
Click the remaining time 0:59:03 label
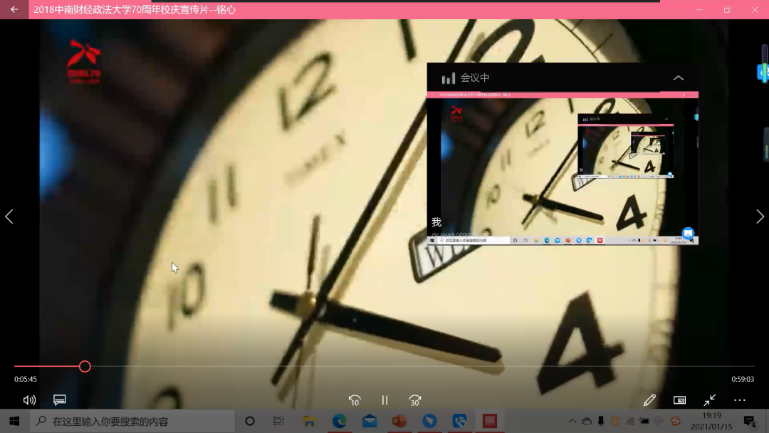743,379
